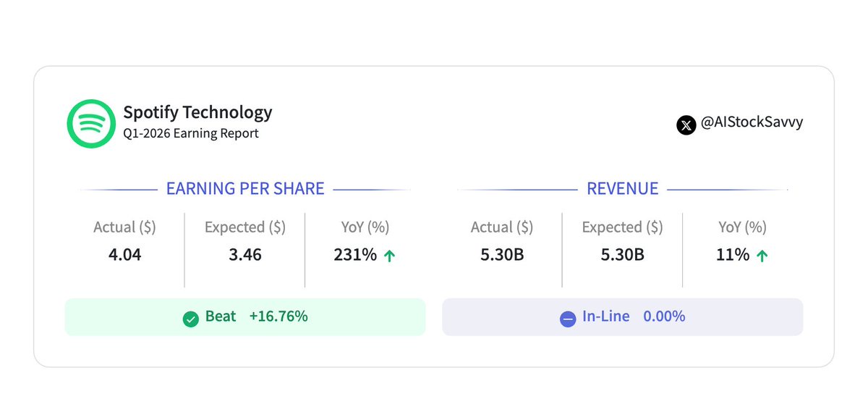Click the green arrow beside 11%
Screen dimensions: 868x399
[762, 256]
